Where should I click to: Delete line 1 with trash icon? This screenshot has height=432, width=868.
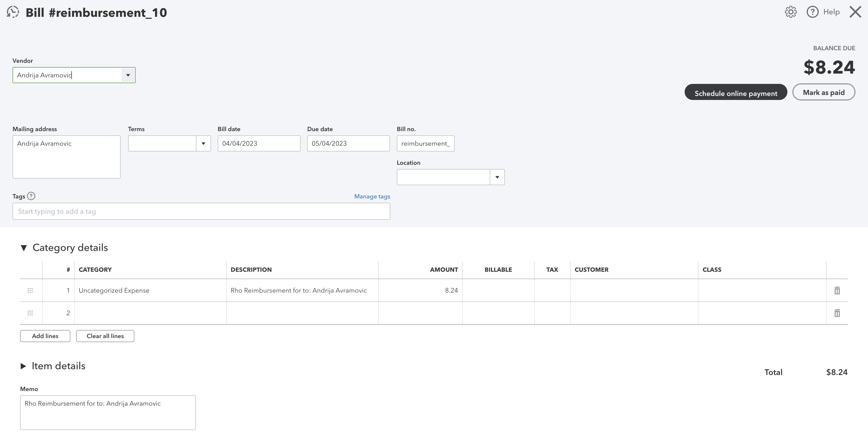(x=837, y=290)
